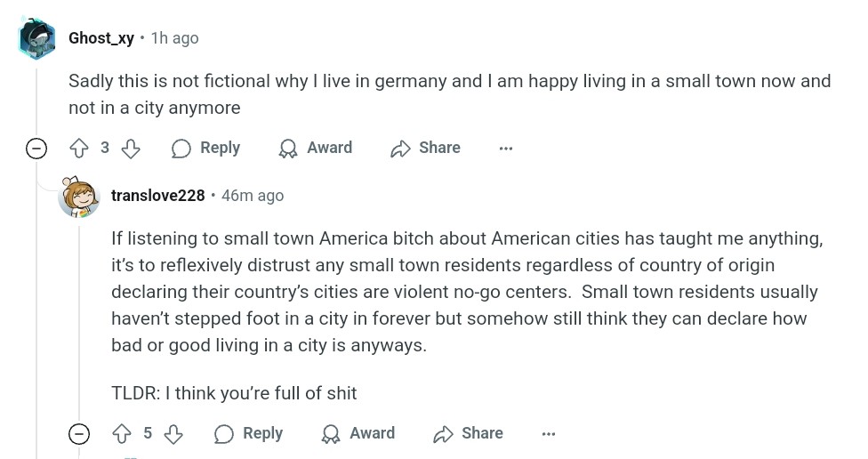Image resolution: width=868 pixels, height=459 pixels.
Task: Give an Award to Ghost_xy's comment
Action: coord(316,149)
